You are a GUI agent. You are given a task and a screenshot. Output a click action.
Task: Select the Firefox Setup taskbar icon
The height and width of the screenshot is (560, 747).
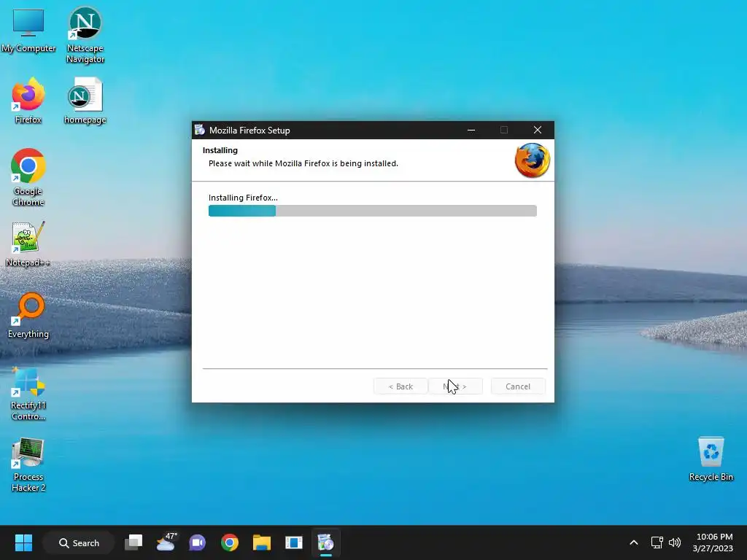click(326, 542)
